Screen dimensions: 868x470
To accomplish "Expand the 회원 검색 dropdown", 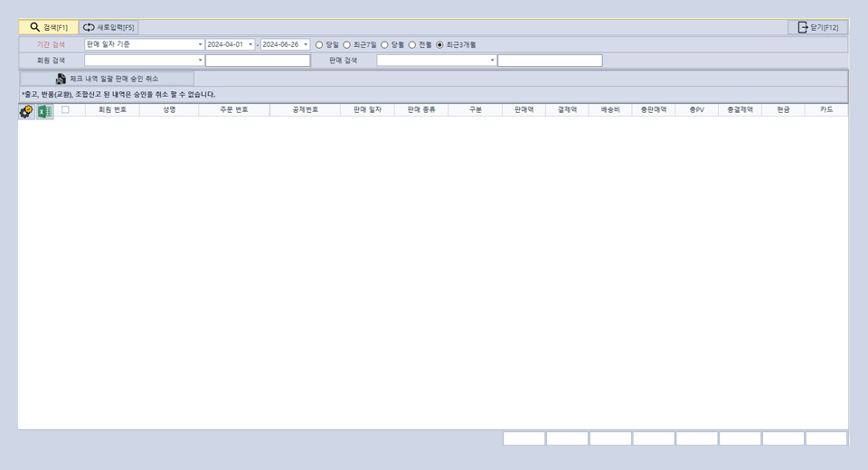I will 200,61.
